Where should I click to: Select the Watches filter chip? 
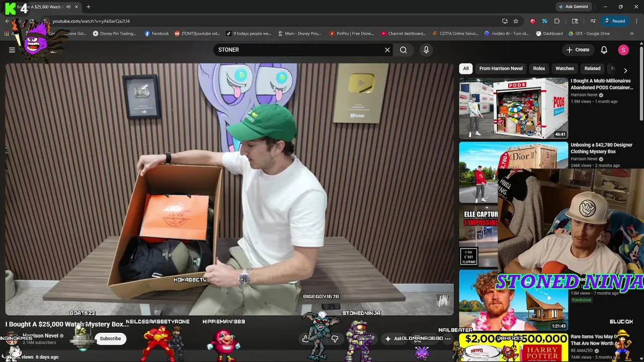[565, 68]
